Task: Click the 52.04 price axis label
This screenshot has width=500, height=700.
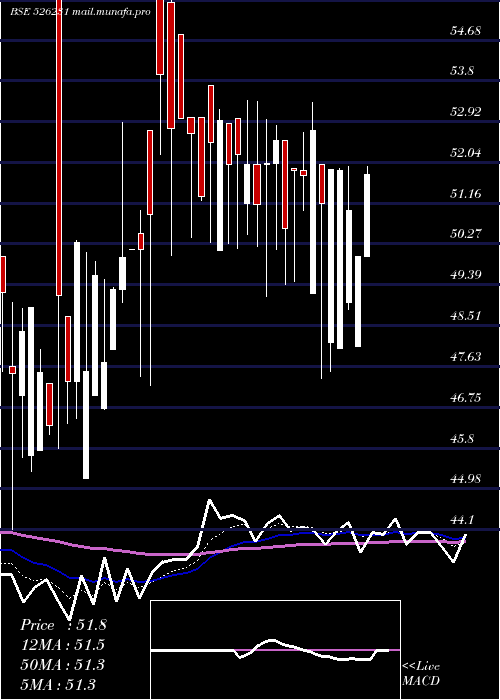Action: pos(466,153)
